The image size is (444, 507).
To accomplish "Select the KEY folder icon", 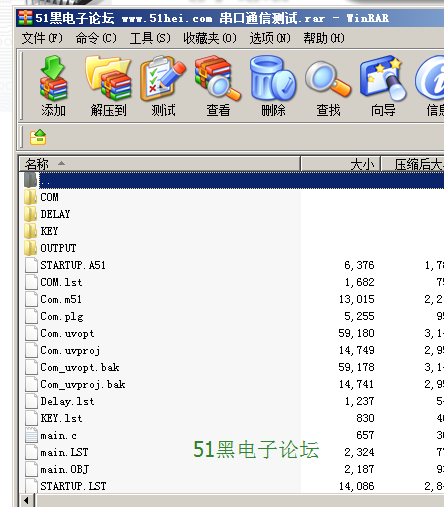I will pyautogui.click(x=31, y=231).
